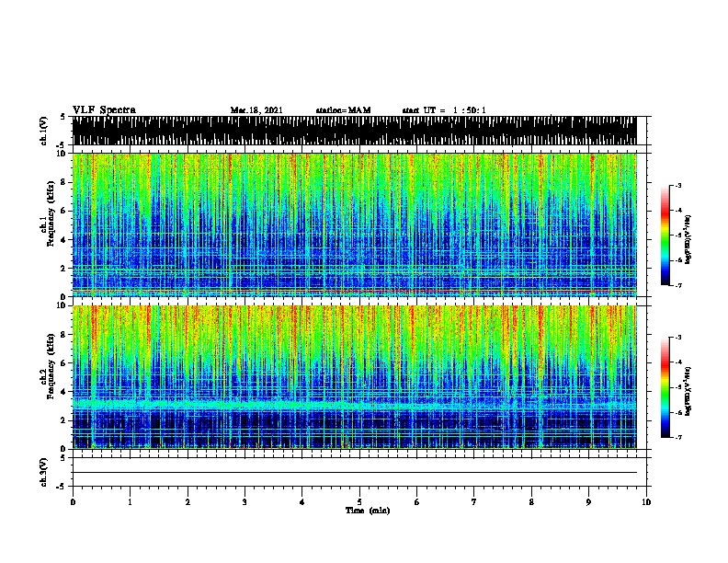Click the "-7" label on the ch.2 color bar
Image resolution: width=728 pixels, height=563 pixels.
677,437
